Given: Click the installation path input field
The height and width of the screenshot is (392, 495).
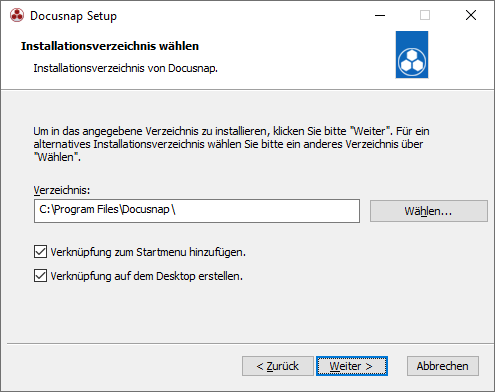Looking at the screenshot, I should [197, 211].
